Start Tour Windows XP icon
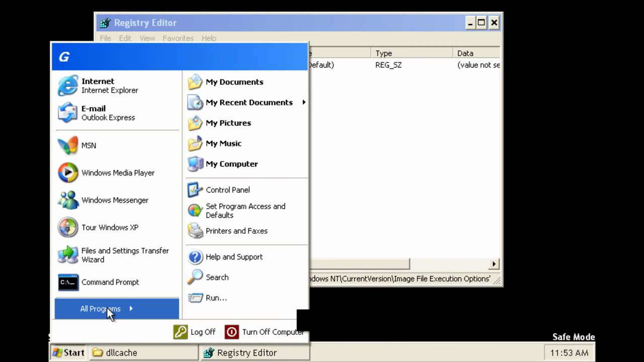 [x=68, y=227]
